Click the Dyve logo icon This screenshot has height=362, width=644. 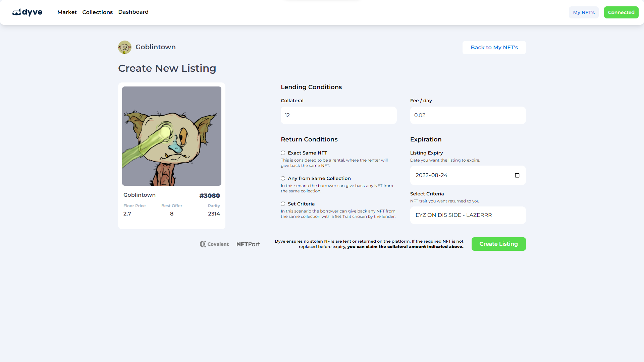[16, 12]
